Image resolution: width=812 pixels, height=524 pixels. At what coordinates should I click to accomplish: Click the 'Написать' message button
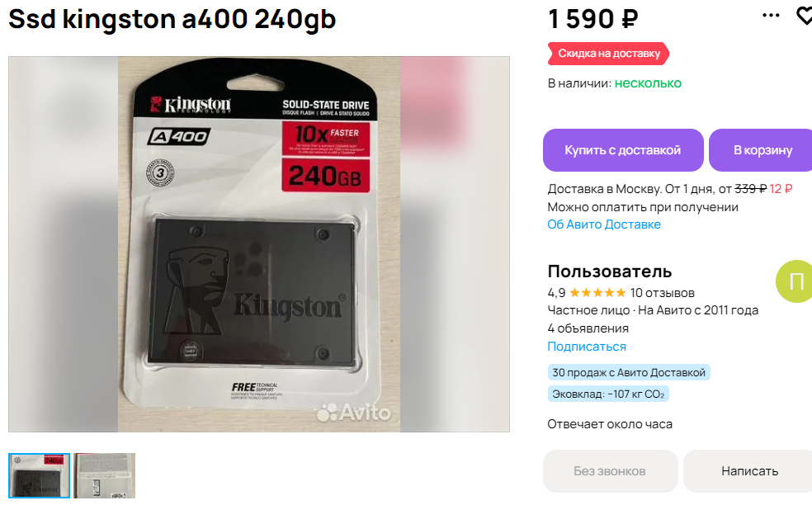(748, 471)
